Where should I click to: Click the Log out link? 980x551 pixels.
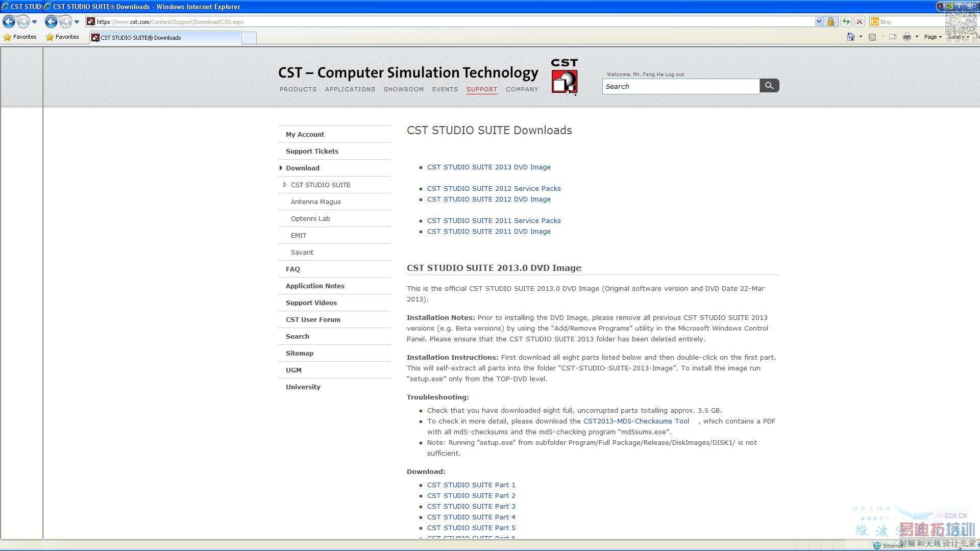coord(674,74)
